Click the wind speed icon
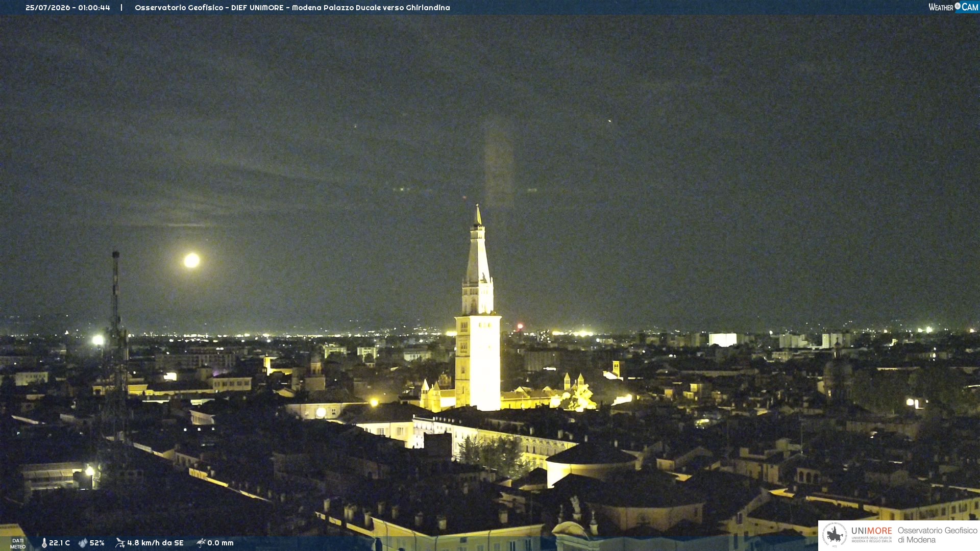980x551 pixels. click(x=120, y=543)
